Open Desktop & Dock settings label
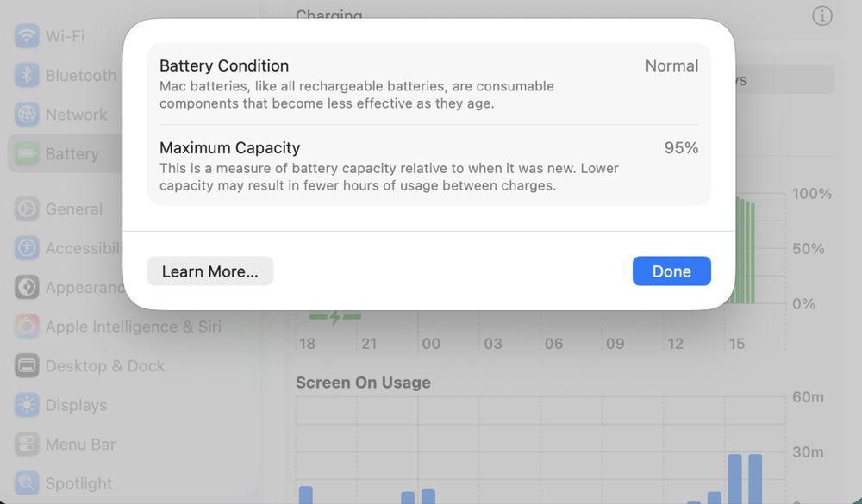The height and width of the screenshot is (504, 862). (105, 366)
